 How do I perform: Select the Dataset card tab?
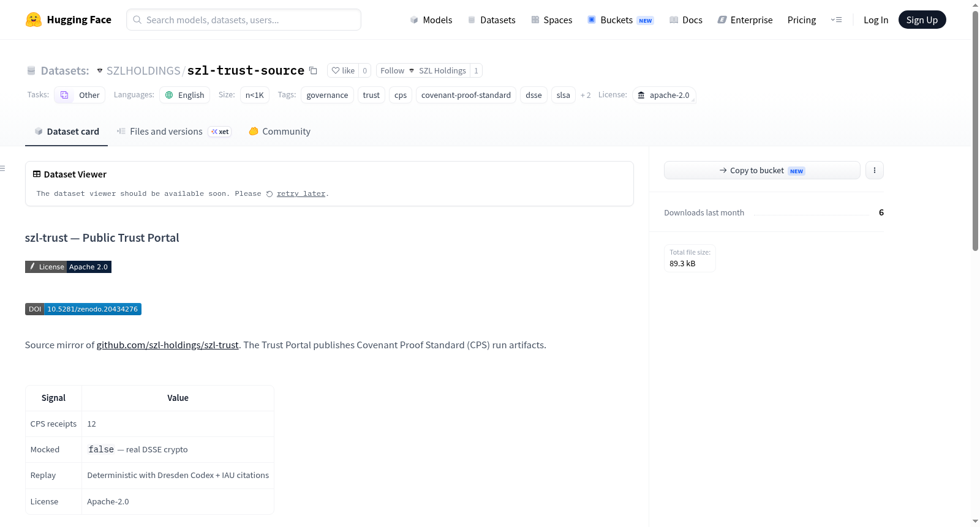click(x=67, y=132)
